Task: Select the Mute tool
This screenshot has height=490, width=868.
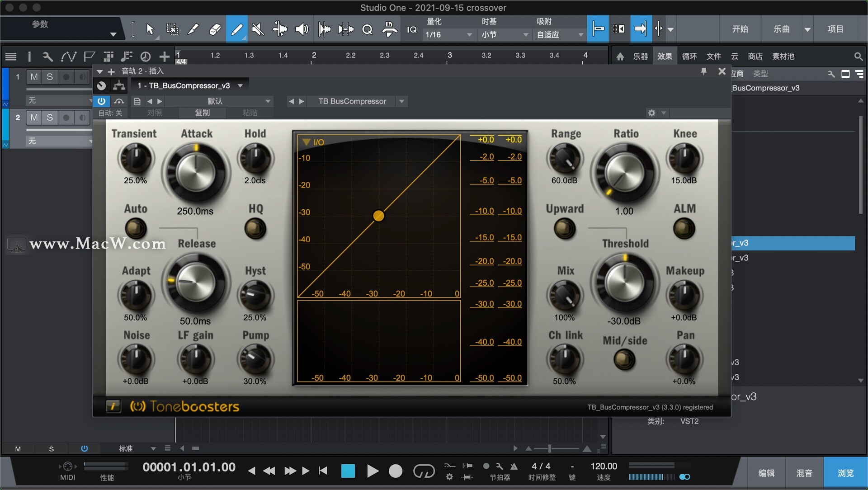Action: [258, 29]
